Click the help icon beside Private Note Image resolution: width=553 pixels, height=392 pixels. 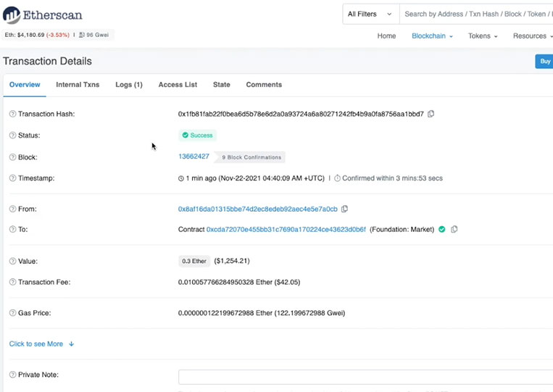pos(13,375)
